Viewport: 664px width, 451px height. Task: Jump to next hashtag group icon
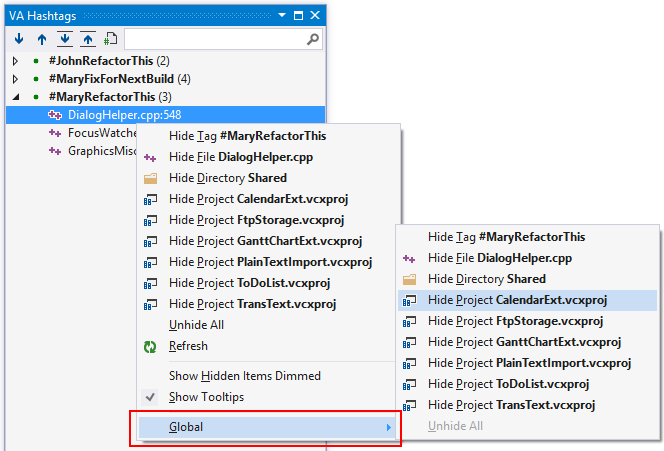tap(65, 40)
